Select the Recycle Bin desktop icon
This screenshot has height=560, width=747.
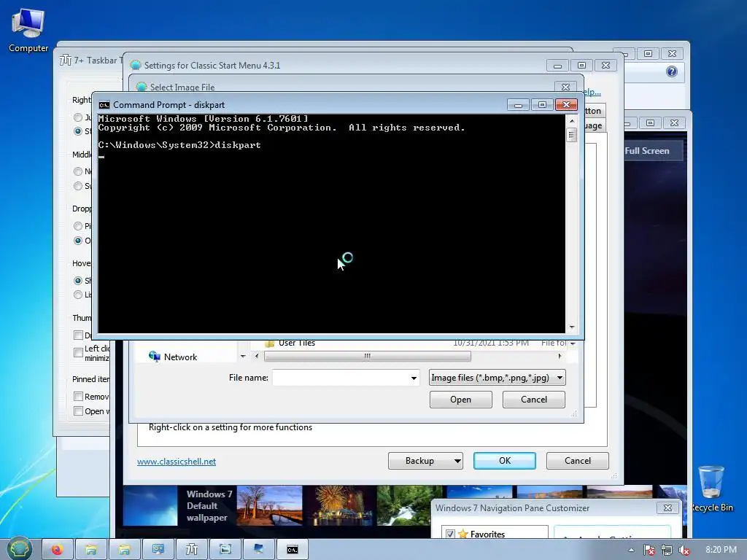[712, 489]
